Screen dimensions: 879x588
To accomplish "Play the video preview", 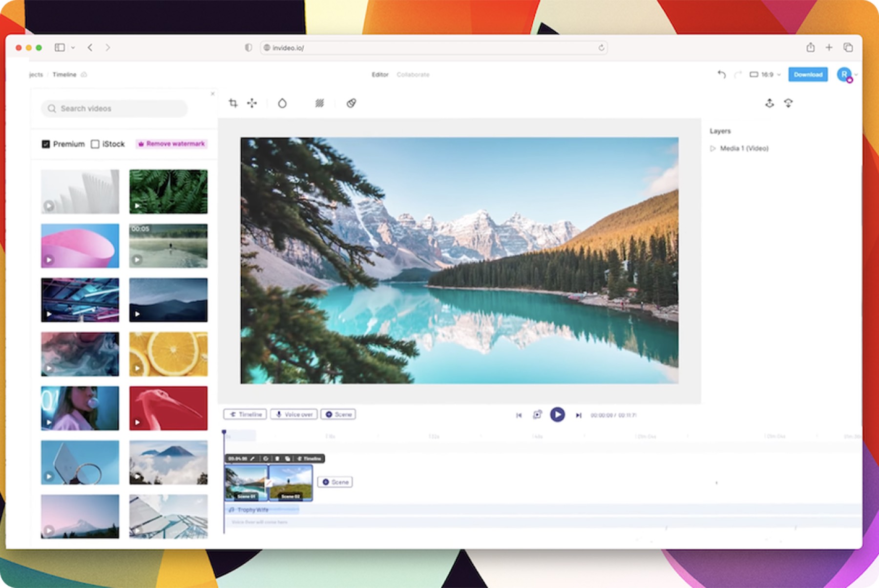I will [557, 415].
